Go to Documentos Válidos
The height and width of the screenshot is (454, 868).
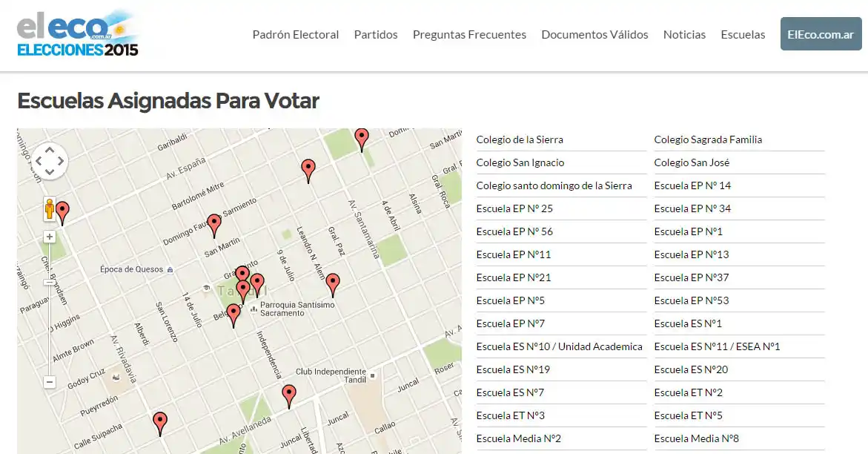point(594,34)
